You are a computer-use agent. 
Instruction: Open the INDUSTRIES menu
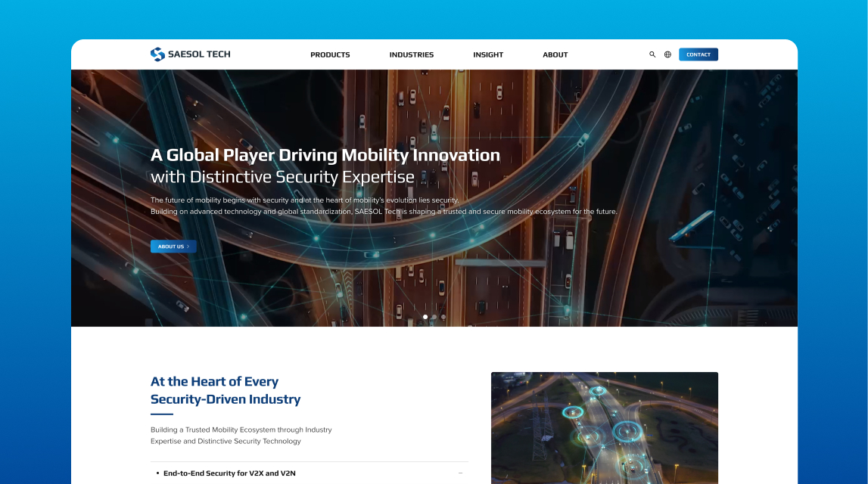click(412, 54)
